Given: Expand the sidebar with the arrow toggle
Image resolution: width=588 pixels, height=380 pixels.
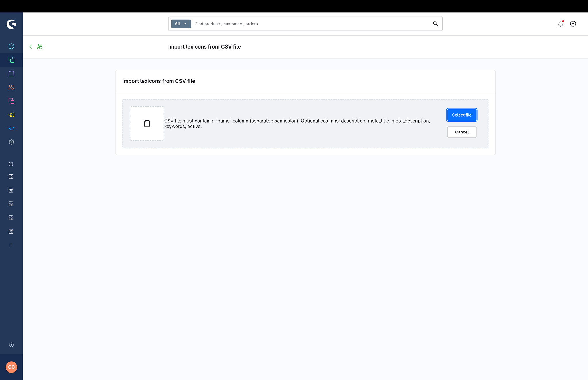Looking at the screenshot, I should [11, 345].
